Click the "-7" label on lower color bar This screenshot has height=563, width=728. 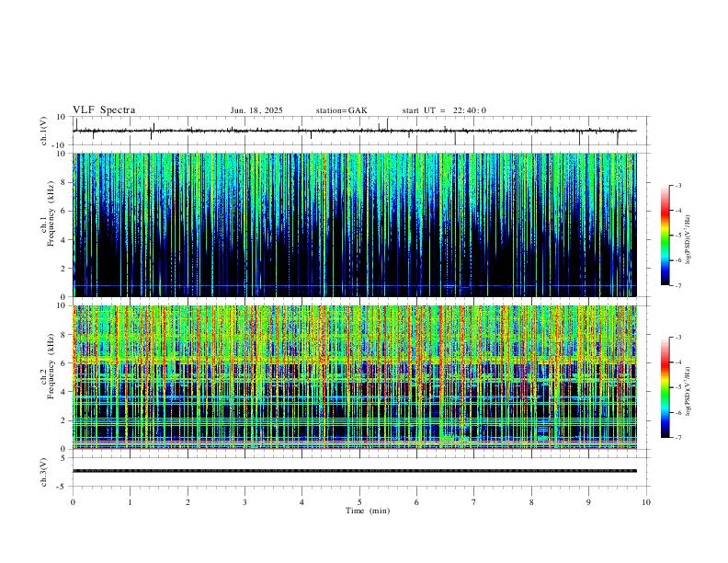coord(678,437)
